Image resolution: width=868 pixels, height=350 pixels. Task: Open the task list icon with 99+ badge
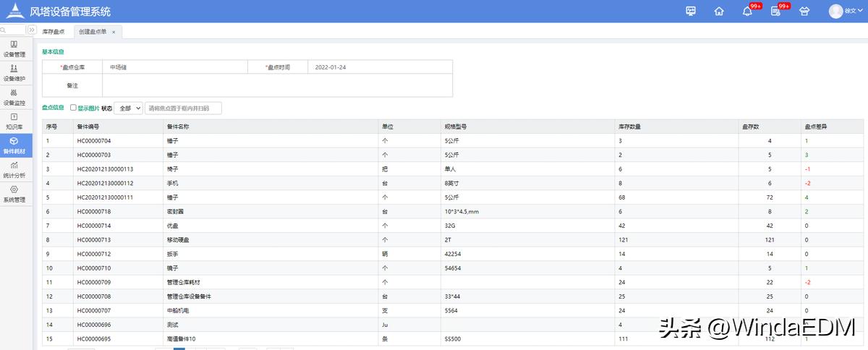(x=775, y=11)
